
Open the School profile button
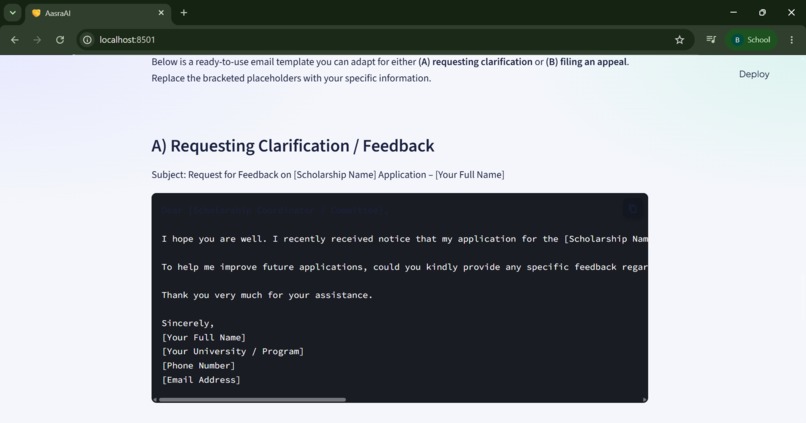coord(752,40)
